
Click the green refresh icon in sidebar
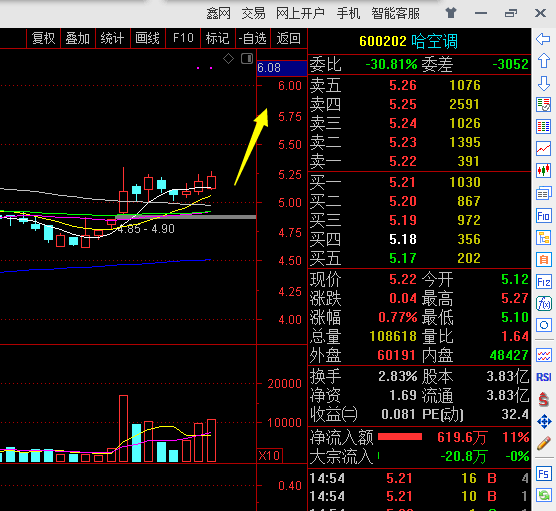[x=544, y=495]
